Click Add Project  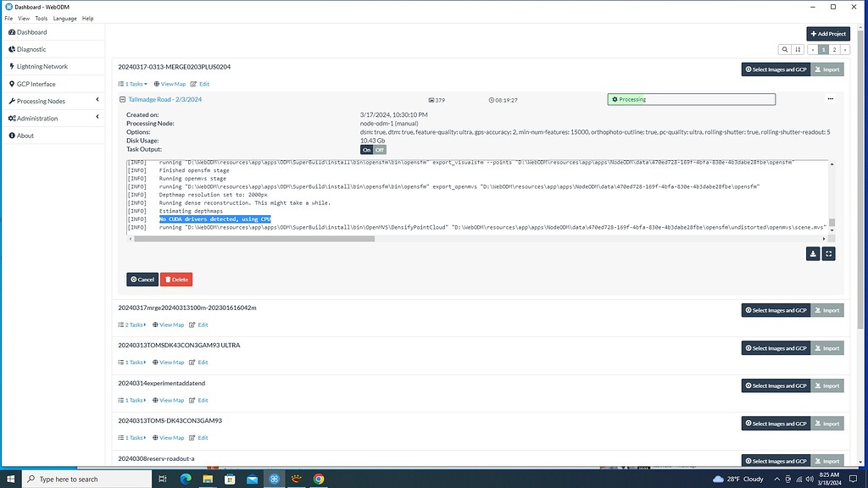click(x=827, y=33)
